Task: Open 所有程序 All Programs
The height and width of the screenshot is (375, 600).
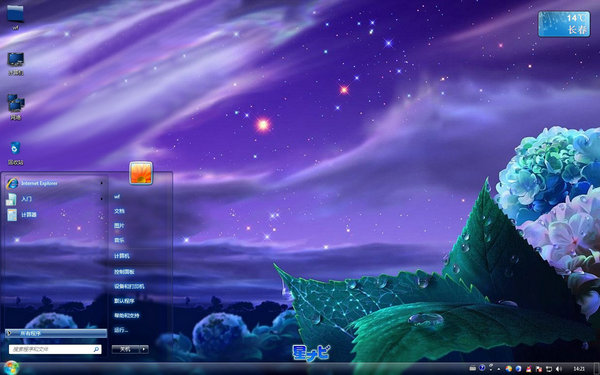Action: [x=56, y=333]
